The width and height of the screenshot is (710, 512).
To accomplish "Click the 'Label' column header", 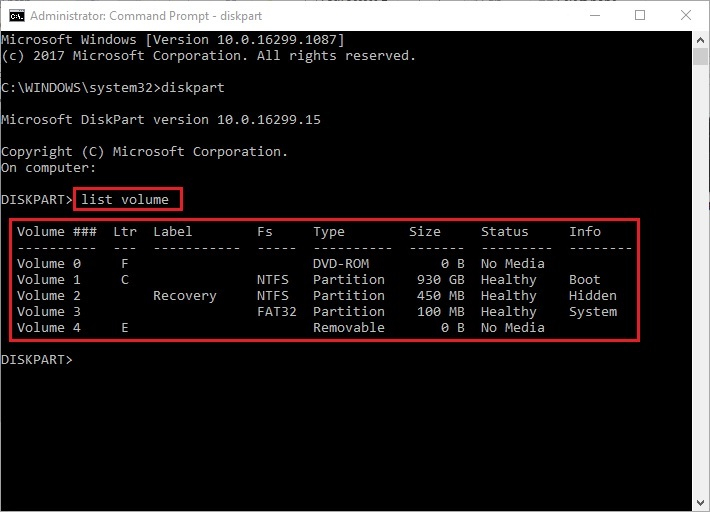I will 173,232.
